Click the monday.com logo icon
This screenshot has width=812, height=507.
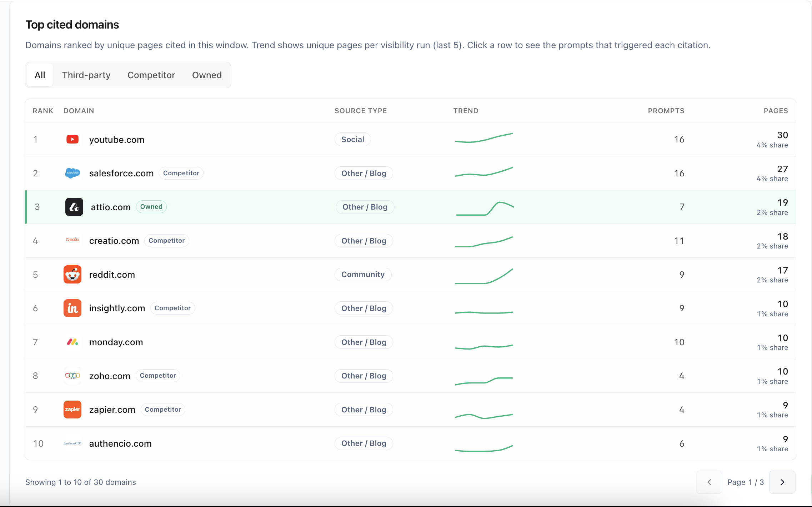tap(72, 342)
